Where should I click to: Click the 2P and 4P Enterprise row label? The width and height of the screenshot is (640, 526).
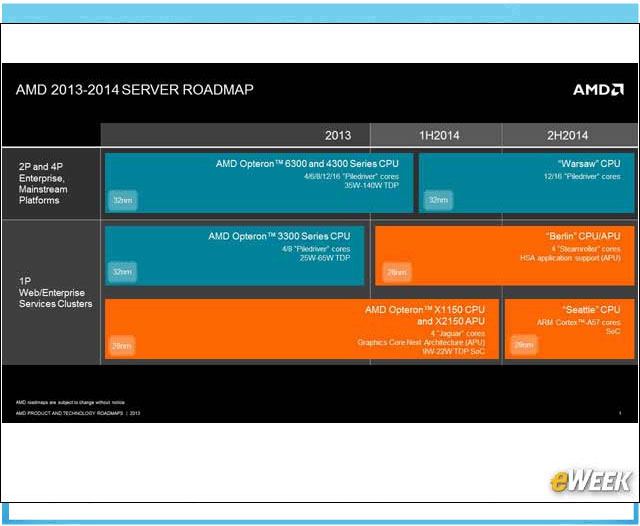(46, 182)
